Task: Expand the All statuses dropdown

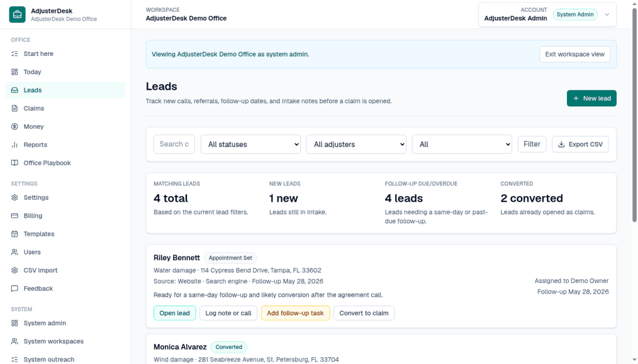Action: tap(250, 144)
